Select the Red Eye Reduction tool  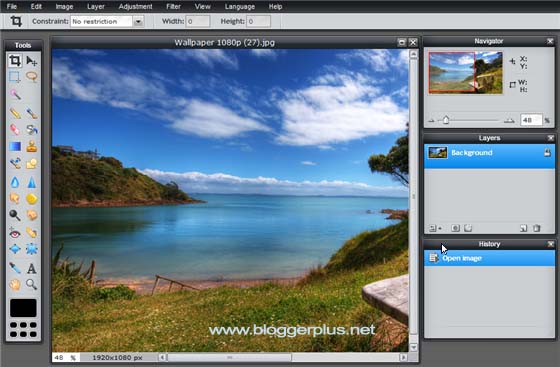(15, 233)
